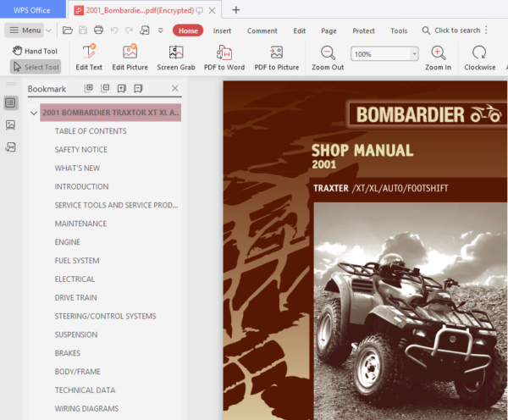Go to SAFETY NOTICE bookmark

81,149
